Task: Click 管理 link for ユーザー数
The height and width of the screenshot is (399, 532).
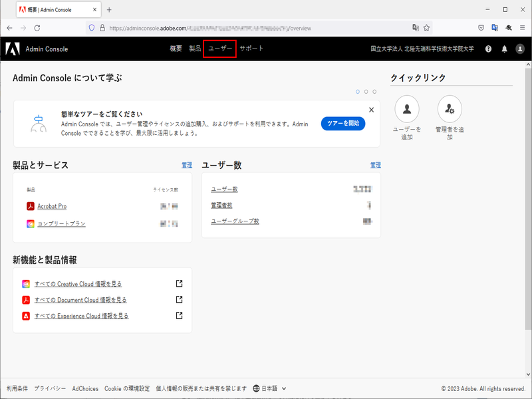Action: click(375, 165)
